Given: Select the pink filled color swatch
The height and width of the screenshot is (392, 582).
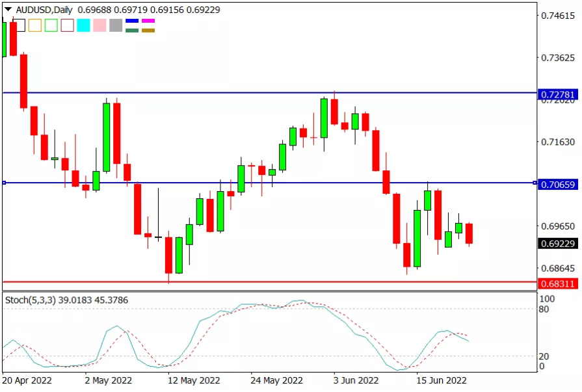Looking at the screenshot, I should 99,25.
